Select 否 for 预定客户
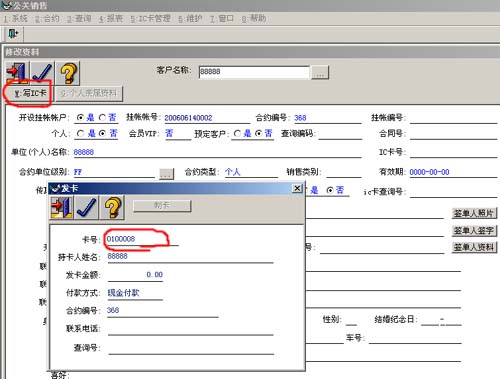Viewport: 500px width, 379px height. [x=258, y=134]
